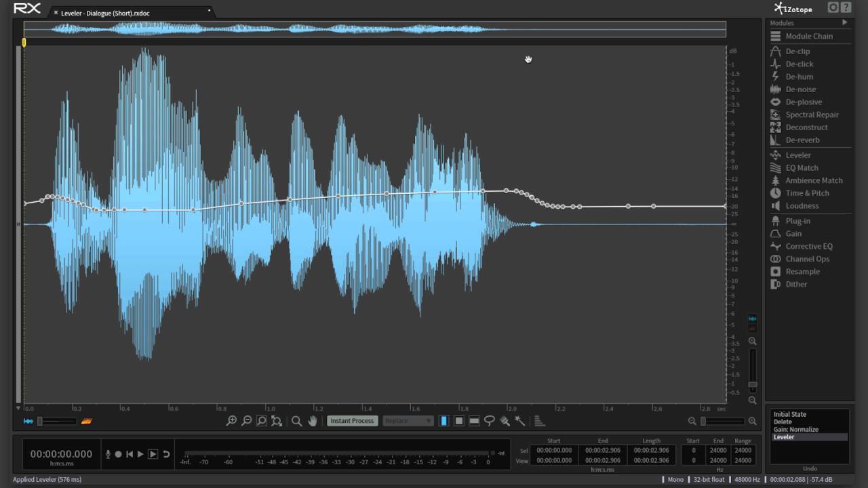Click the waveform/spectrogram blend slider
868x488 pixels.
pos(57,421)
